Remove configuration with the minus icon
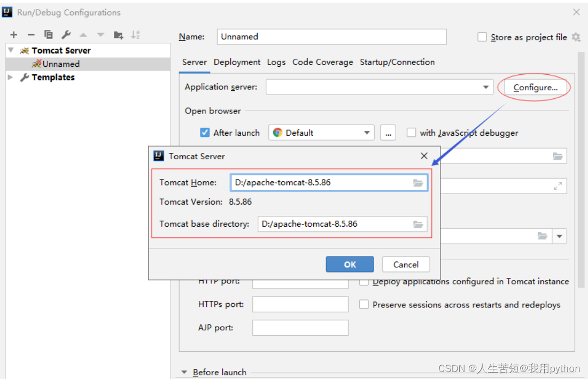This screenshot has height=379, width=588. click(x=31, y=35)
